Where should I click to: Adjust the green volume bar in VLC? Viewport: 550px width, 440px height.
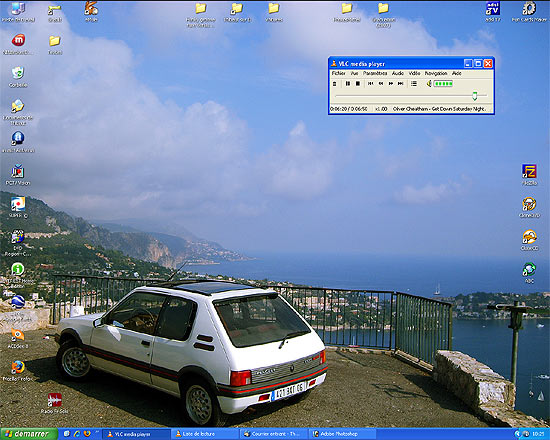443,84
